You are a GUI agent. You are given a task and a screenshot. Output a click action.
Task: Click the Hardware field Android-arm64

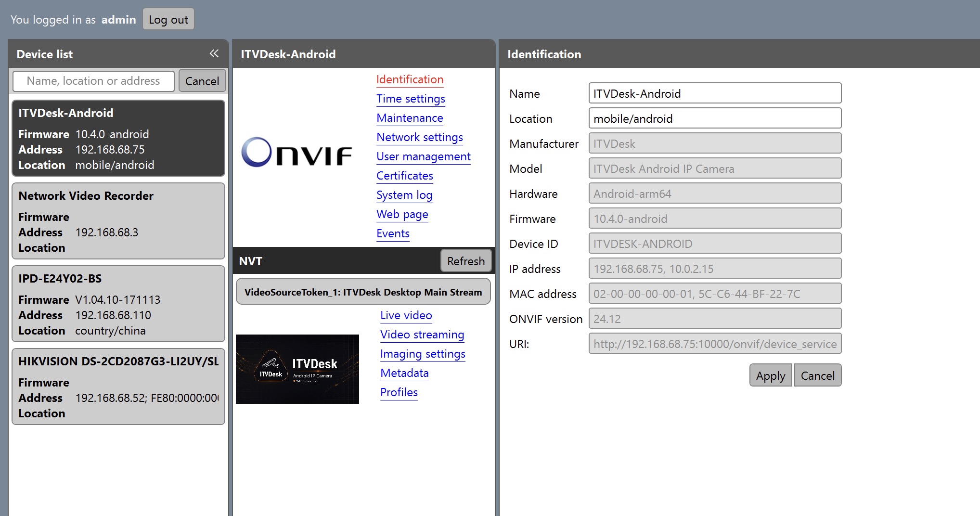point(715,193)
